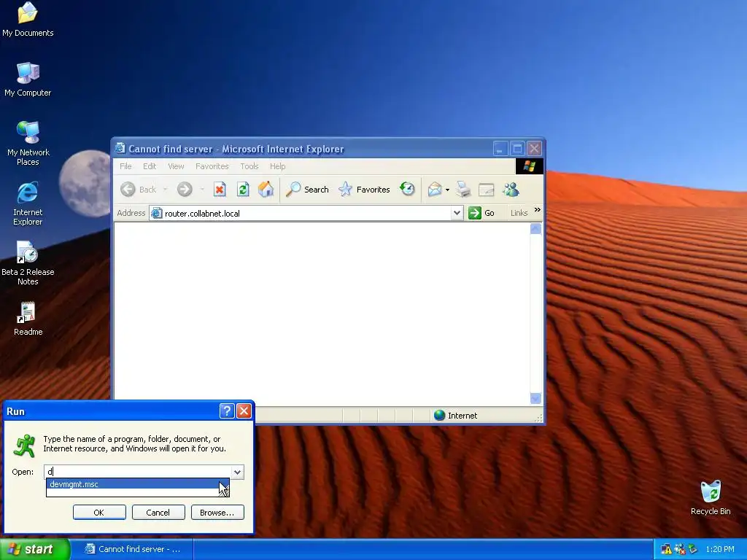Screen dimensions: 747x560
Task: Go to the IE Home page
Action: click(266, 190)
